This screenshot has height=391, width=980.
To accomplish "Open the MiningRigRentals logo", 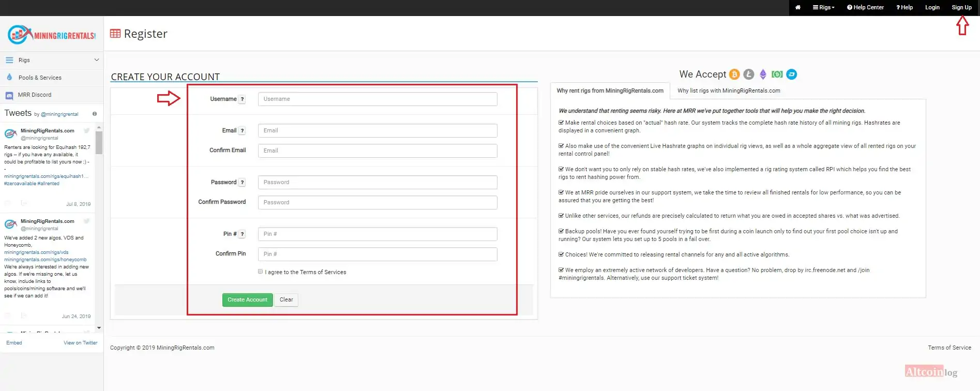I will pyautogui.click(x=52, y=35).
